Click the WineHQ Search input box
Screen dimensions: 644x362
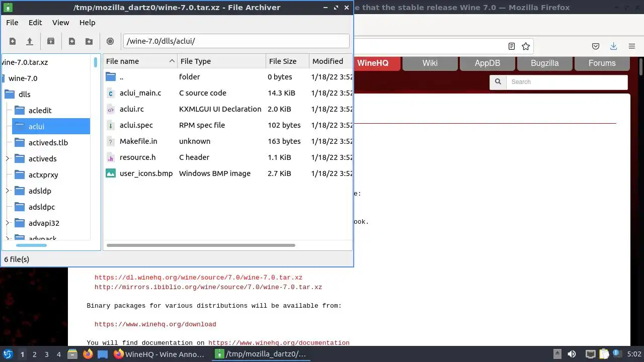coord(567,82)
